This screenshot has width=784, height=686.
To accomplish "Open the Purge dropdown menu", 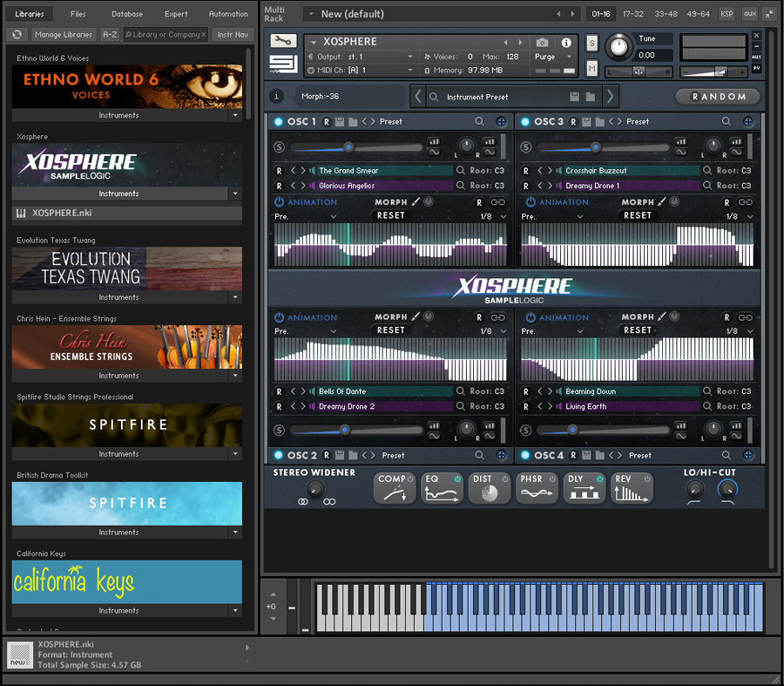I will coord(569,57).
